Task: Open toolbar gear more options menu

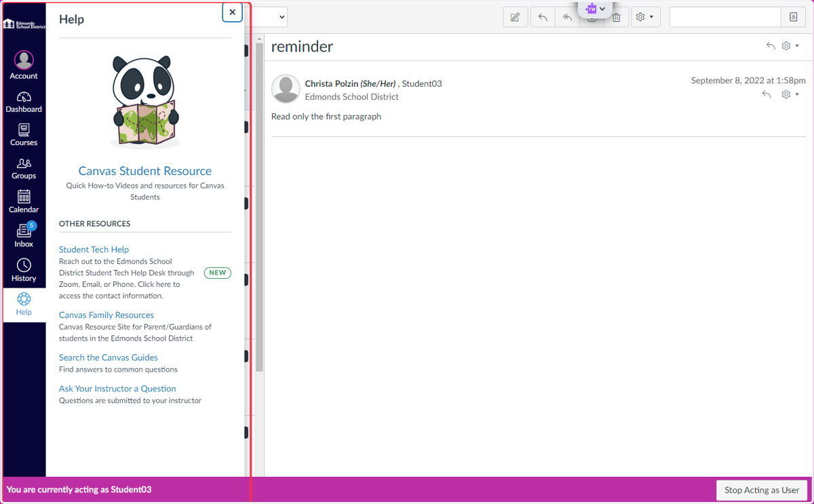Action: 645,17
